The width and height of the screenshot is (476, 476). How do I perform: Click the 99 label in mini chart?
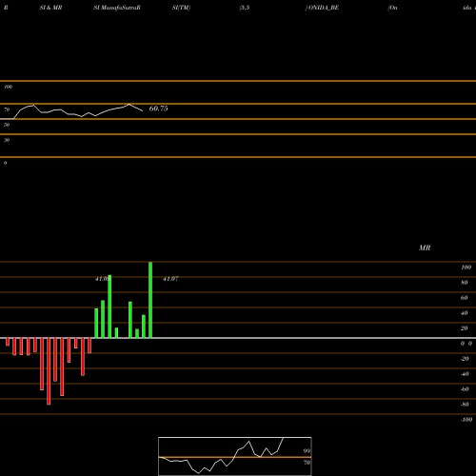[307, 451]
